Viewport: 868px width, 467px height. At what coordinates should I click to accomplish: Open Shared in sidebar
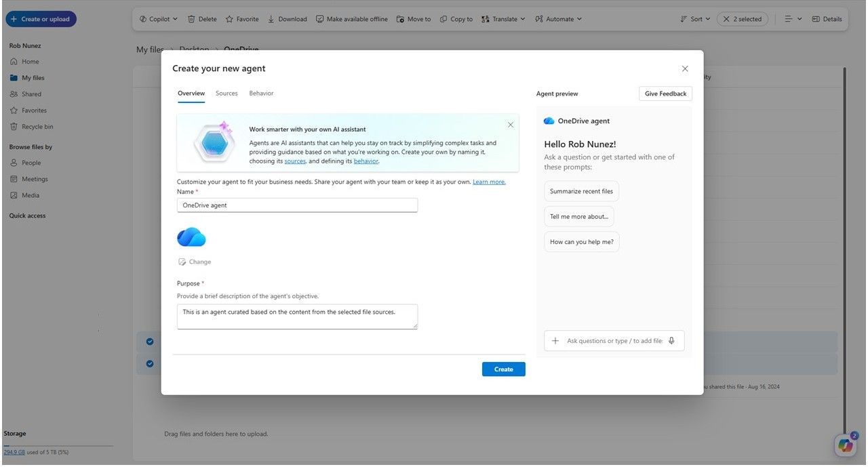point(26,94)
